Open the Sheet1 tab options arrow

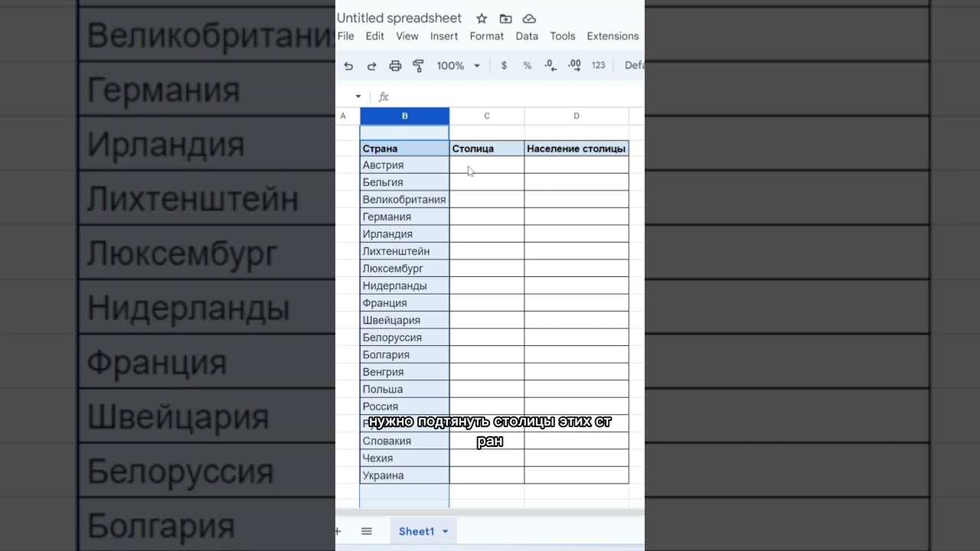(x=445, y=531)
